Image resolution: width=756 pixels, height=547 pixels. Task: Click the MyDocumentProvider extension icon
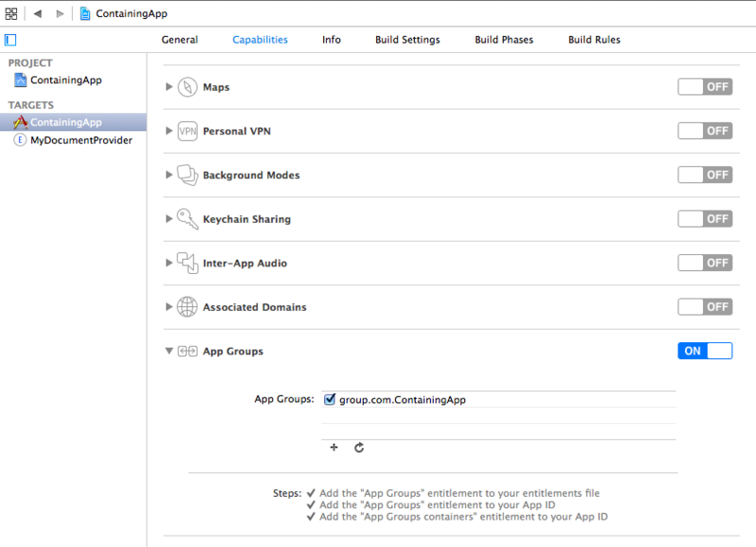20,140
